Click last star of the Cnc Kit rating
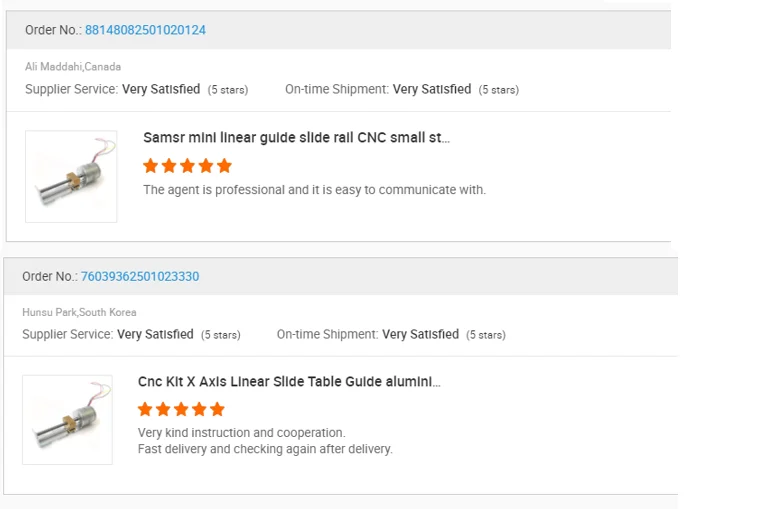Image resolution: width=782 pixels, height=509 pixels. point(217,409)
